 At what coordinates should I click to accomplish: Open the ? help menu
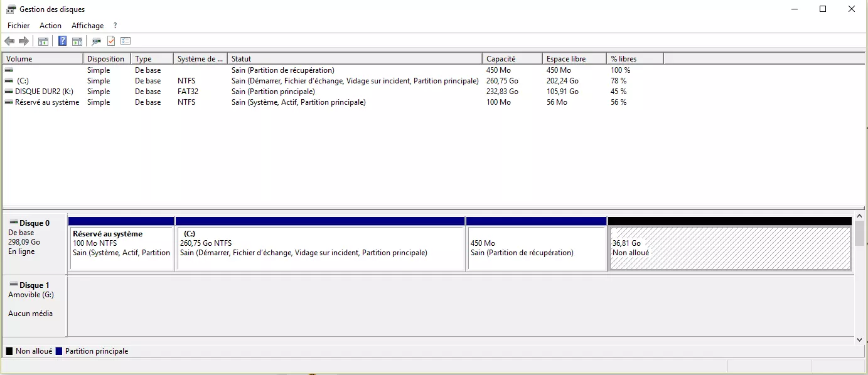click(115, 26)
